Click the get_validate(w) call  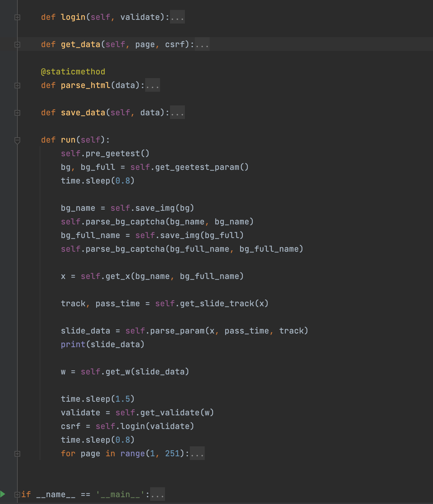[x=177, y=413]
